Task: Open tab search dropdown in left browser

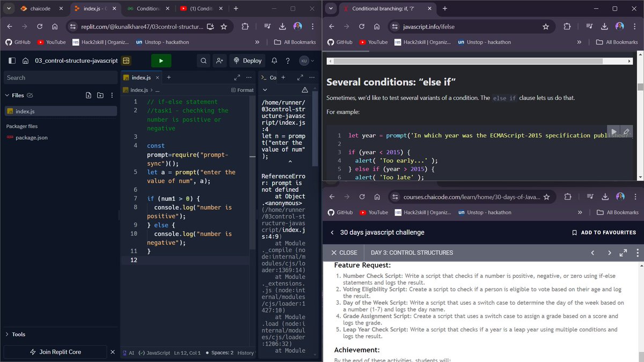Action: (8, 9)
